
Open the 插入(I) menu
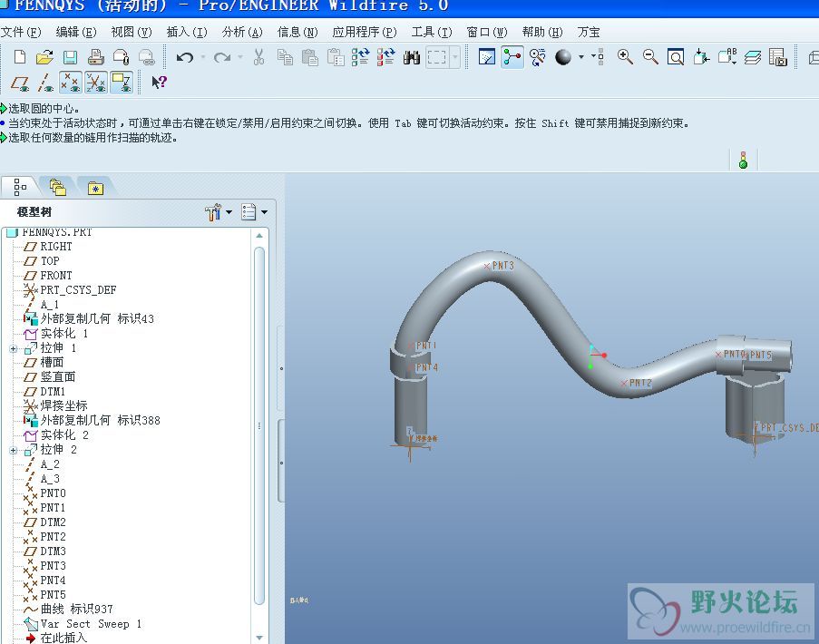pos(187,33)
